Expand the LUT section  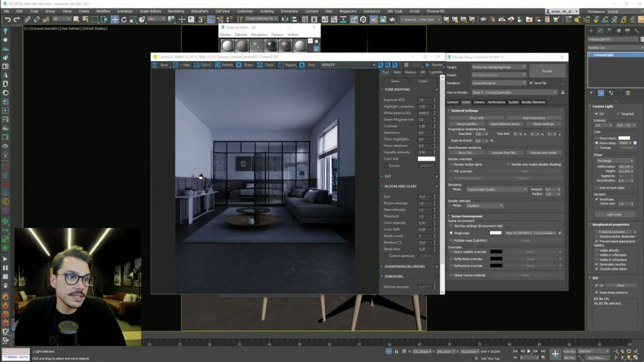(x=382, y=176)
